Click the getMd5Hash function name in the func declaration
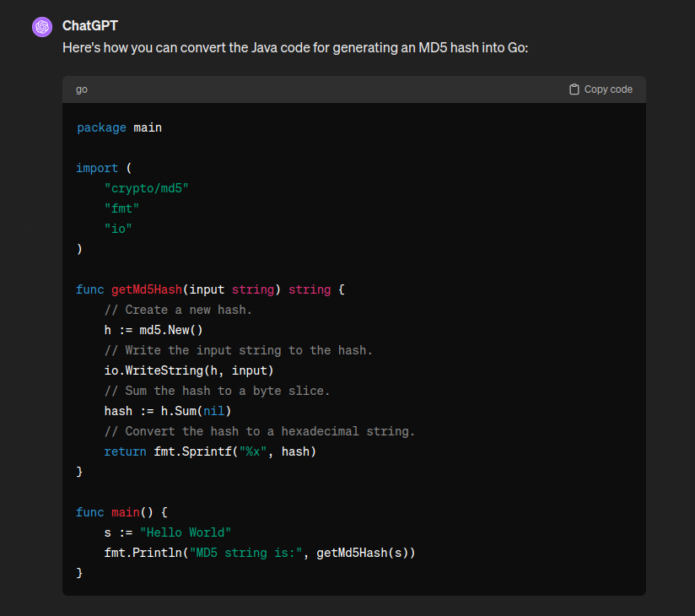 147,289
